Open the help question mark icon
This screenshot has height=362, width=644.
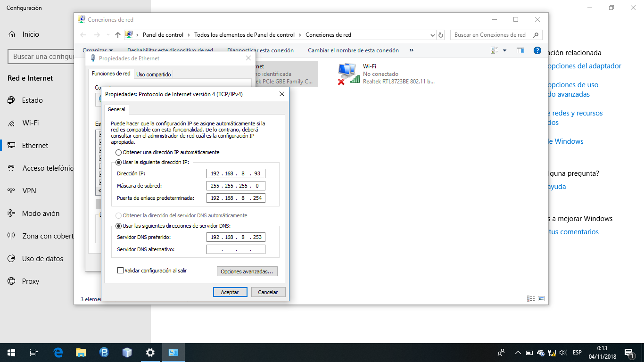click(537, 50)
